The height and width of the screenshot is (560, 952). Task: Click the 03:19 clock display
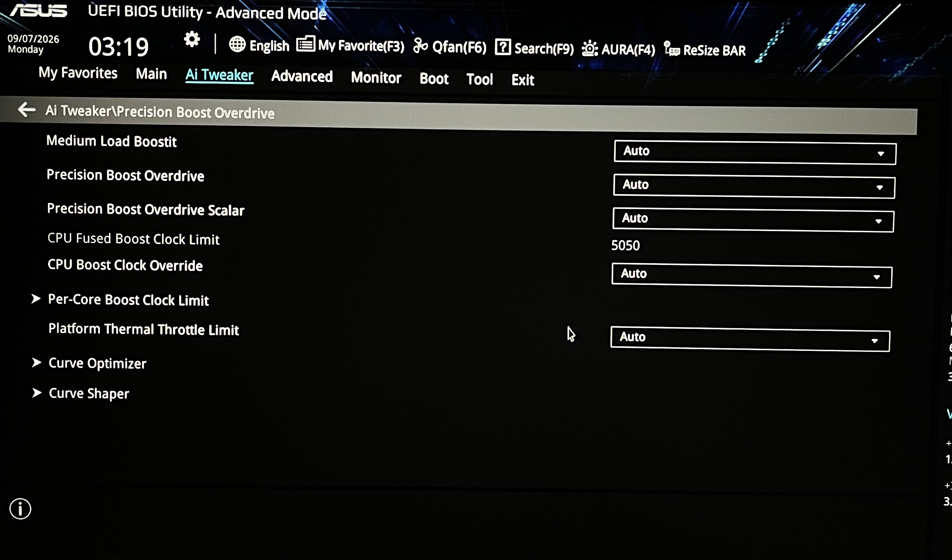pyautogui.click(x=119, y=47)
